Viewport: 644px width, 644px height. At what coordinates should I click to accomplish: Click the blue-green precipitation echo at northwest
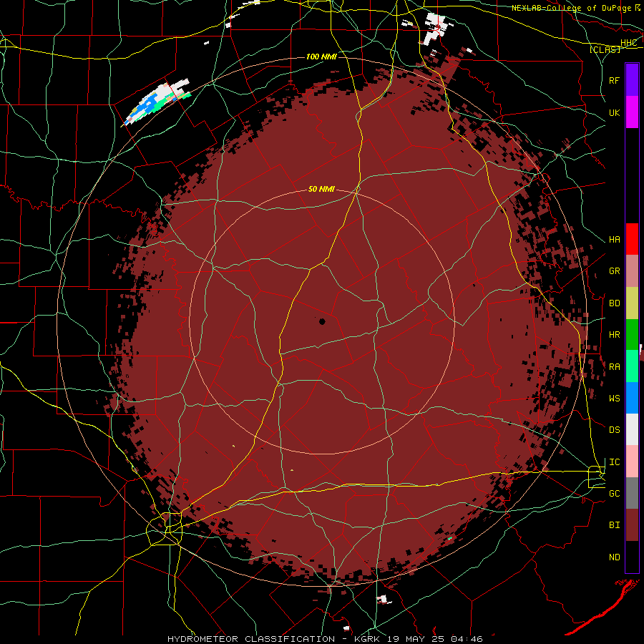click(157, 102)
